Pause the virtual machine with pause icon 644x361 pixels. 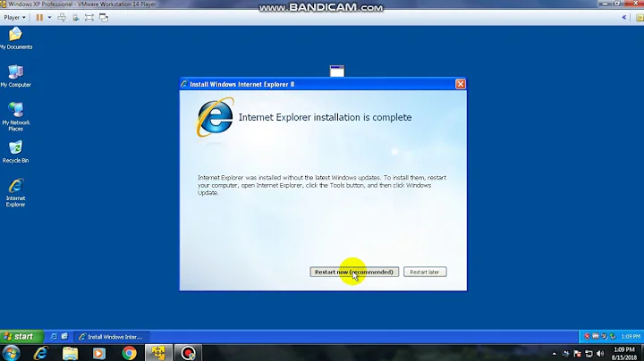click(x=39, y=18)
